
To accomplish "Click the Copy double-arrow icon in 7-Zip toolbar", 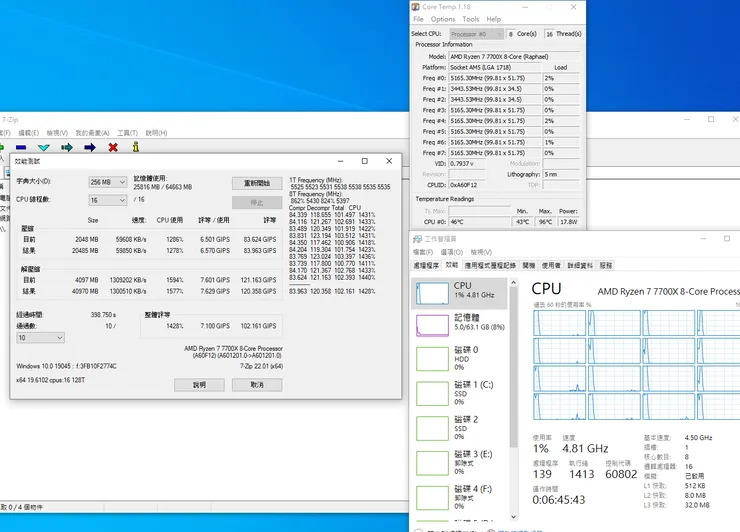I will click(65, 147).
